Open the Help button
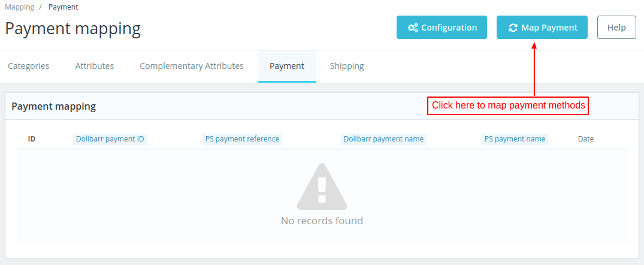The image size is (644, 265). pyautogui.click(x=616, y=28)
